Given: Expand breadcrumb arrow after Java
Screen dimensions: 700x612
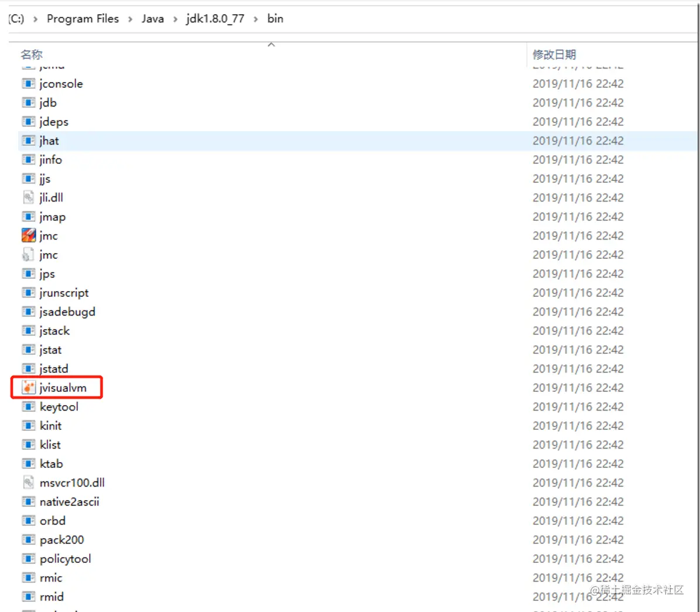Looking at the screenshot, I should (x=175, y=19).
